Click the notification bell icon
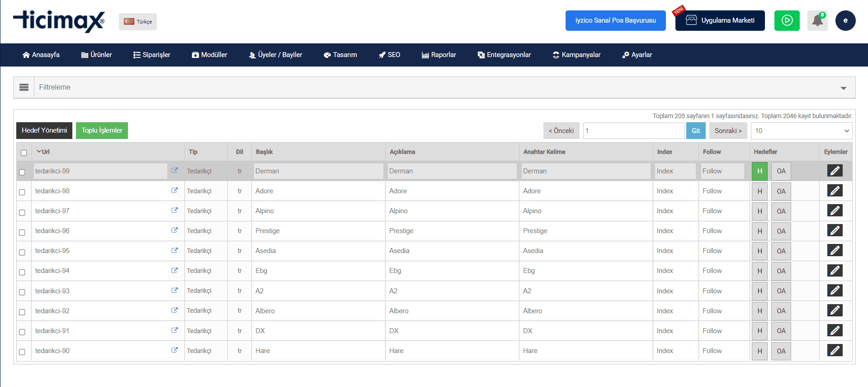The image size is (868, 387). click(x=817, y=21)
